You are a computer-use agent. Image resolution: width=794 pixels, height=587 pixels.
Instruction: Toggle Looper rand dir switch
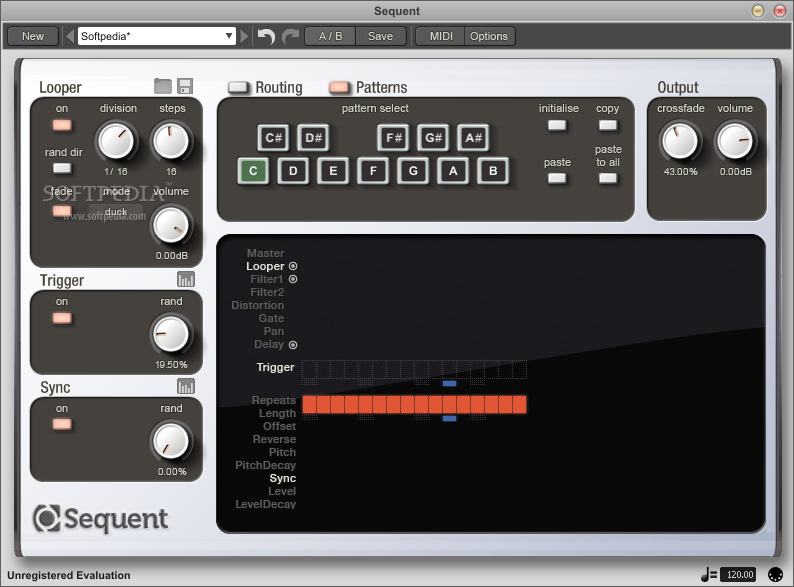coord(62,168)
